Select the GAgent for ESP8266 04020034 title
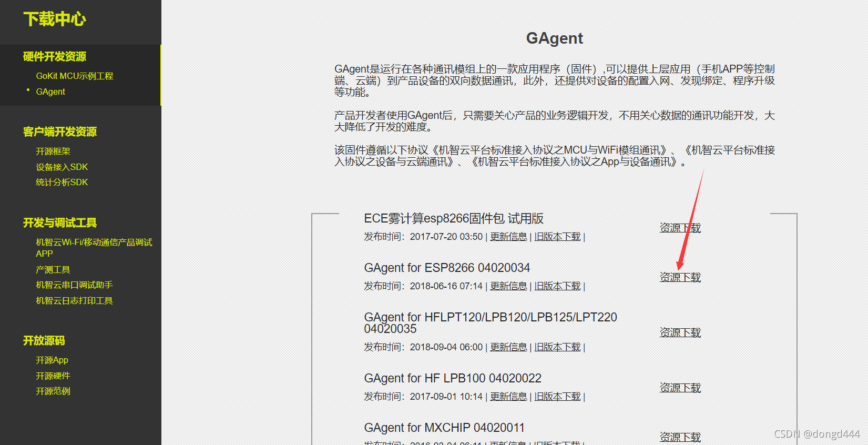This screenshot has height=445, width=868. coord(447,268)
